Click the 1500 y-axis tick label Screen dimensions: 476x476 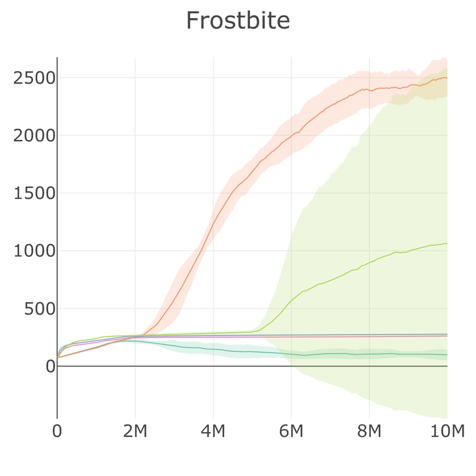pos(34,194)
